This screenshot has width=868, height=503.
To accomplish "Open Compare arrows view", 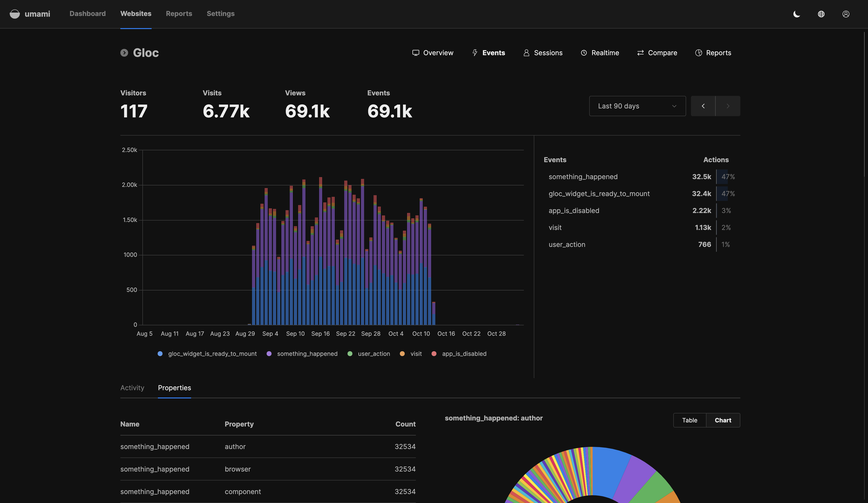I will point(657,53).
